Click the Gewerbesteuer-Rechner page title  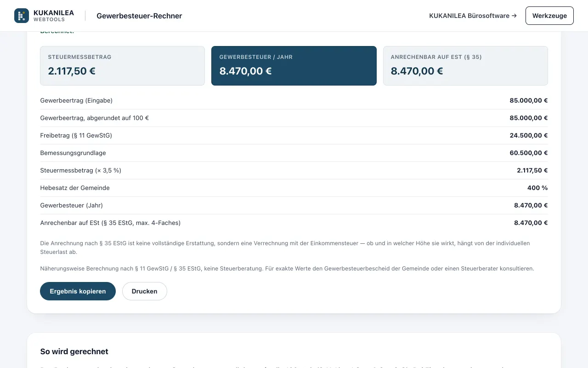139,16
